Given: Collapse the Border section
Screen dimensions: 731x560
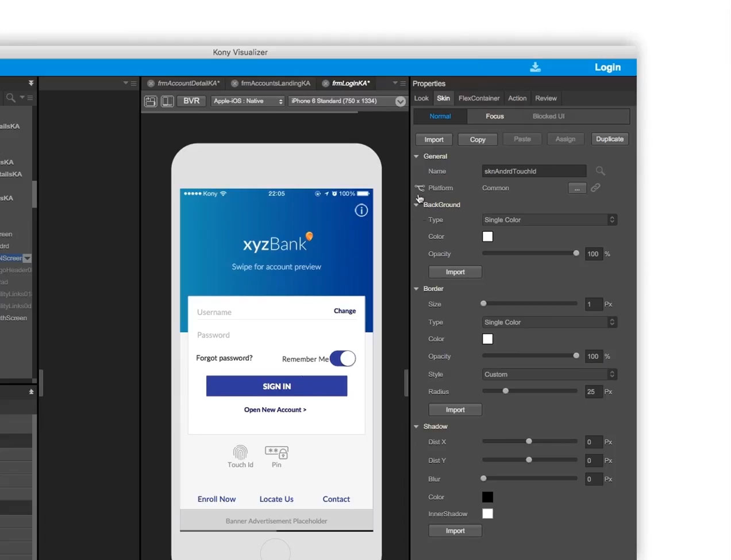Looking at the screenshot, I should click(x=417, y=289).
